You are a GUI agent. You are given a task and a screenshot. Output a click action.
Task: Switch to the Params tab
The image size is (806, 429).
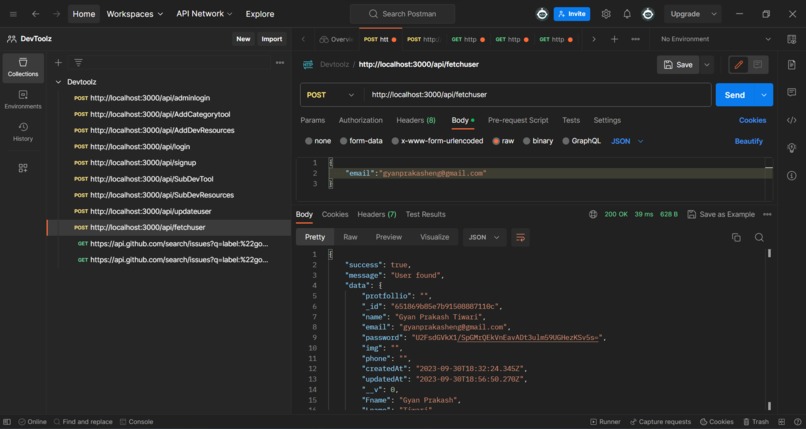pyautogui.click(x=313, y=120)
